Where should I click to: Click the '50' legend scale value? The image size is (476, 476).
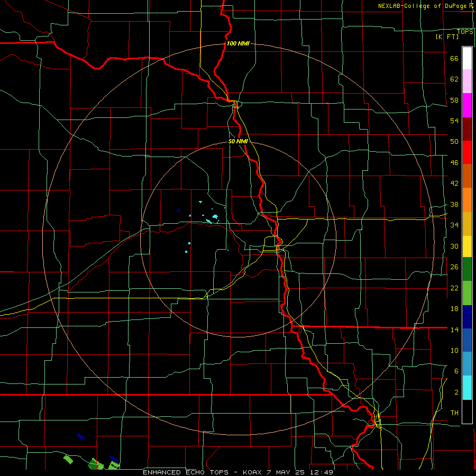(454, 142)
